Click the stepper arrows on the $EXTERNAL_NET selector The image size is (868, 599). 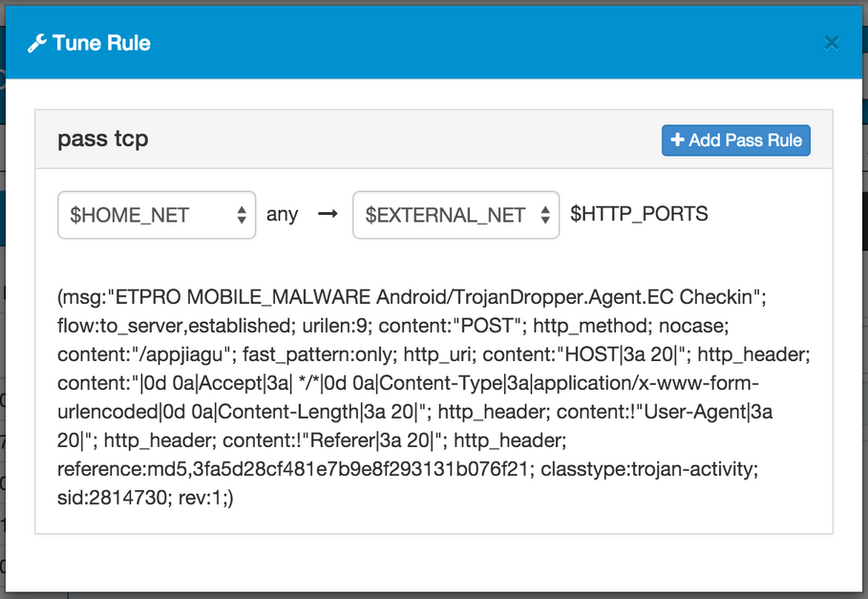pyautogui.click(x=547, y=214)
